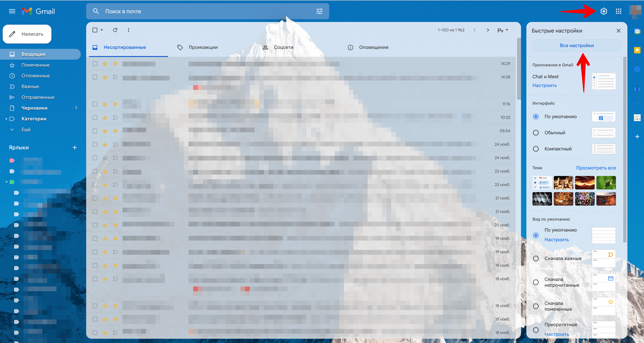The width and height of the screenshot is (644, 343).
Task: Click the Ещё expander in left sidebar
Action: (26, 129)
